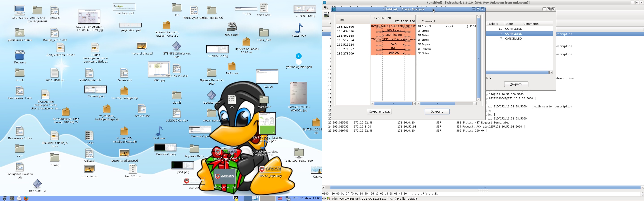
Task: Click the US keyboard layout flag
Action: click(x=280, y=198)
